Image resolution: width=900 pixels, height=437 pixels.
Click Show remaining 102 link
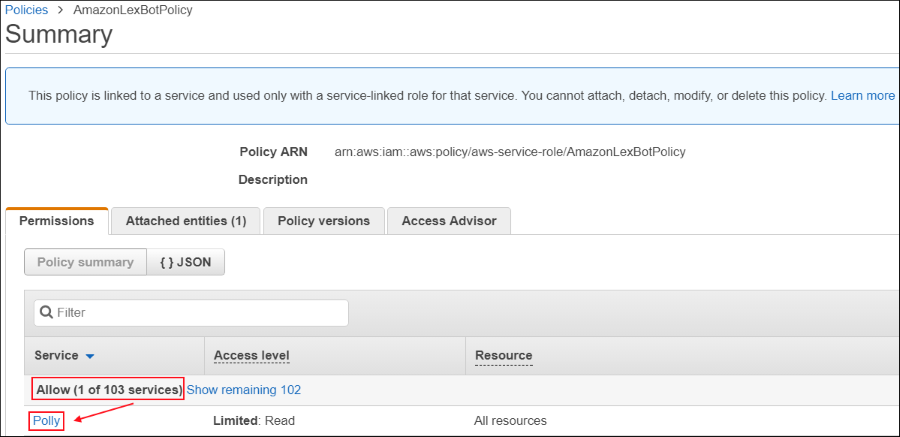(x=244, y=390)
